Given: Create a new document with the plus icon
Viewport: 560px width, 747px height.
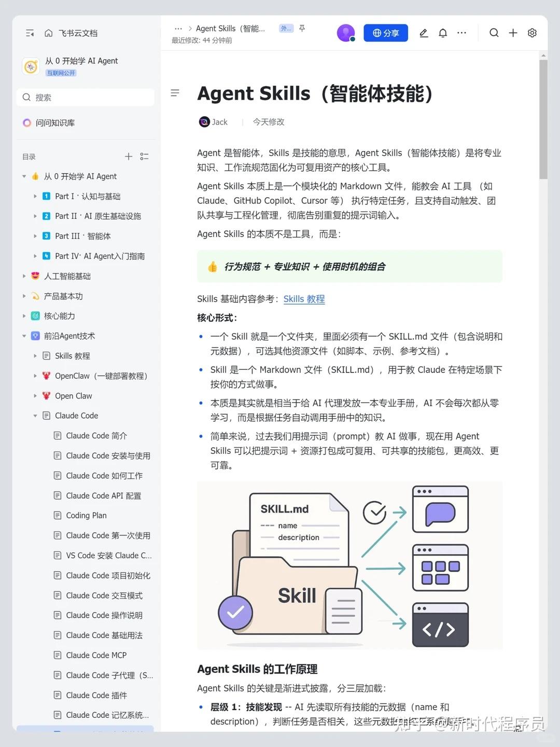Looking at the screenshot, I should [513, 33].
